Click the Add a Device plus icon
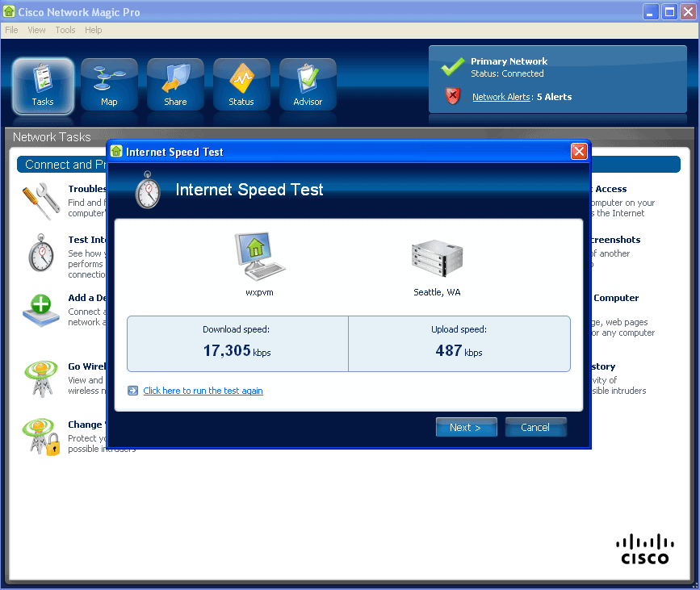 coord(41,311)
